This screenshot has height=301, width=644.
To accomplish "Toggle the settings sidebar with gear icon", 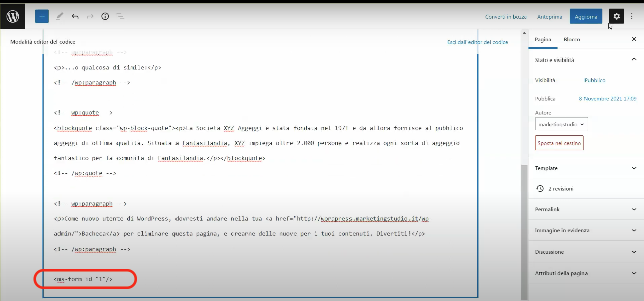I will pyautogui.click(x=616, y=16).
